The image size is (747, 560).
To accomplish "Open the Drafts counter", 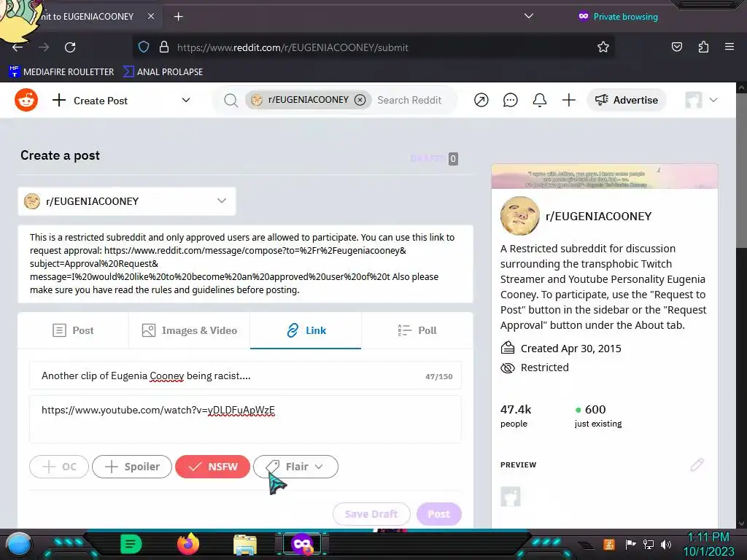I will click(x=434, y=158).
